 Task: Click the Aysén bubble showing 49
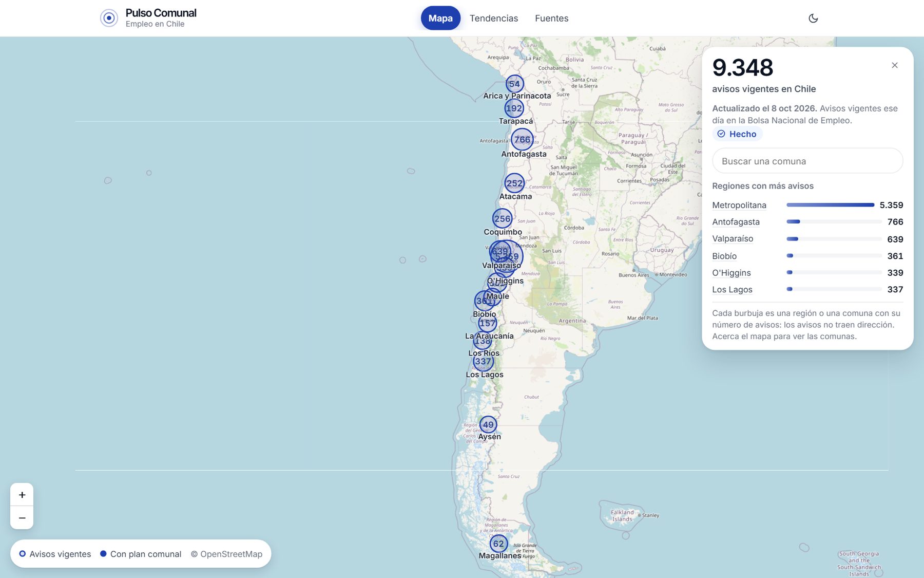[x=488, y=425]
